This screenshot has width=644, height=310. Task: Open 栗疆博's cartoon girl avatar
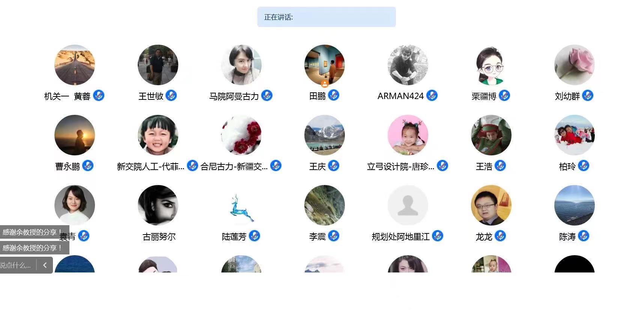coord(491,65)
